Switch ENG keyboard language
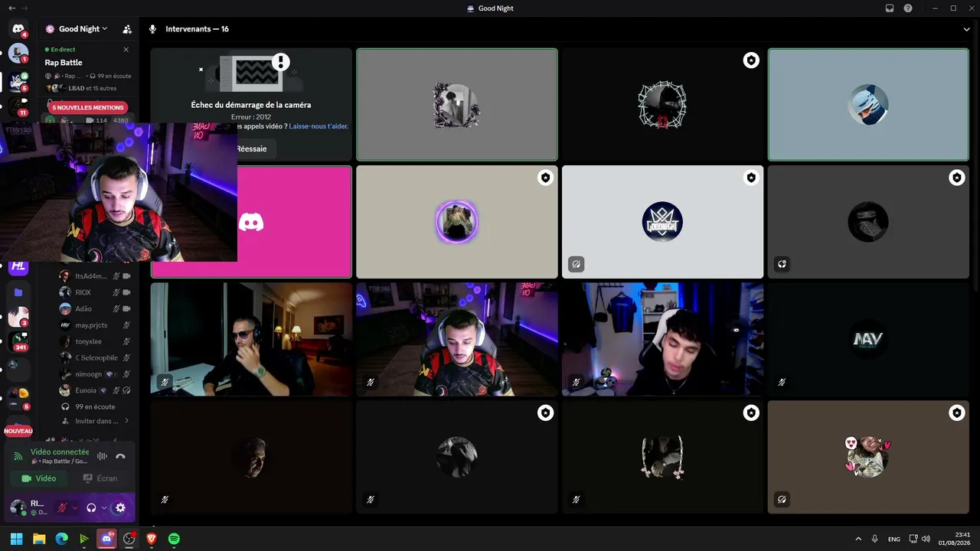980x551 pixels. [893, 539]
